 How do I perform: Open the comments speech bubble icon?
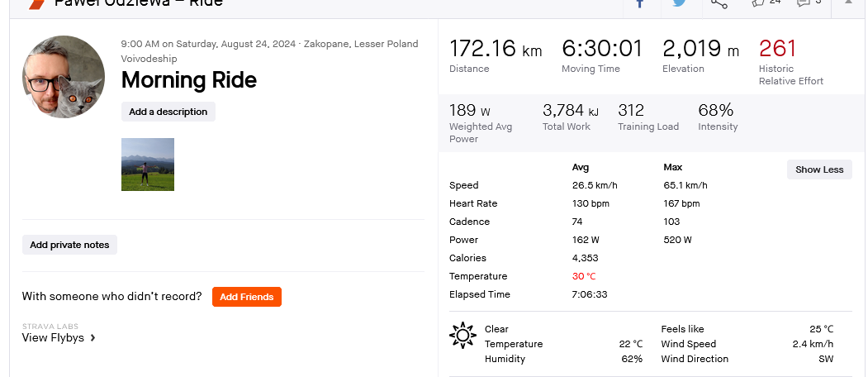pos(803,2)
